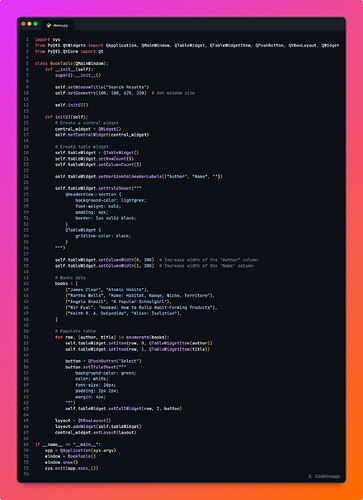Screen dimensions: 363x500
Task: Click the if __name__ == "__main__" line
Action: point(68,444)
